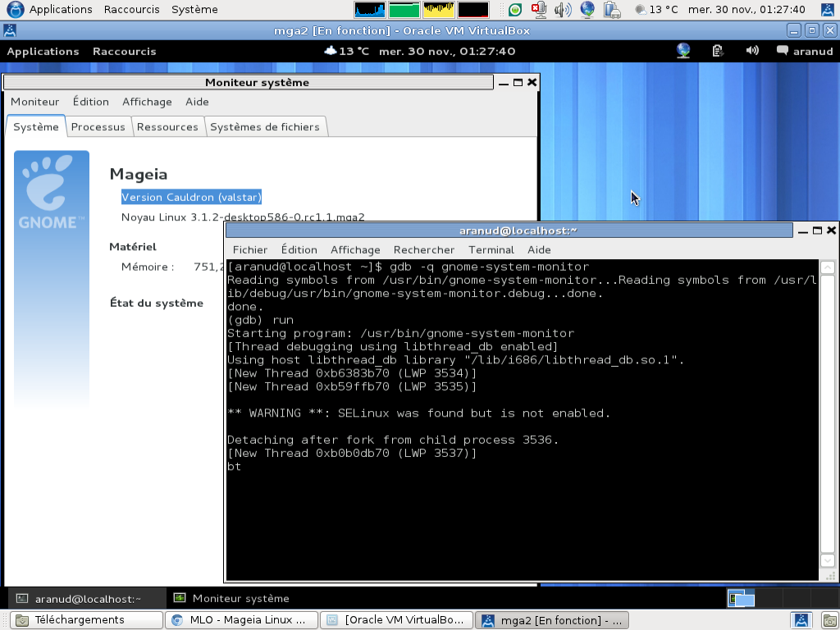Click the Mageia heading in Système tab
The height and width of the screenshot is (630, 840).
pyautogui.click(x=138, y=174)
